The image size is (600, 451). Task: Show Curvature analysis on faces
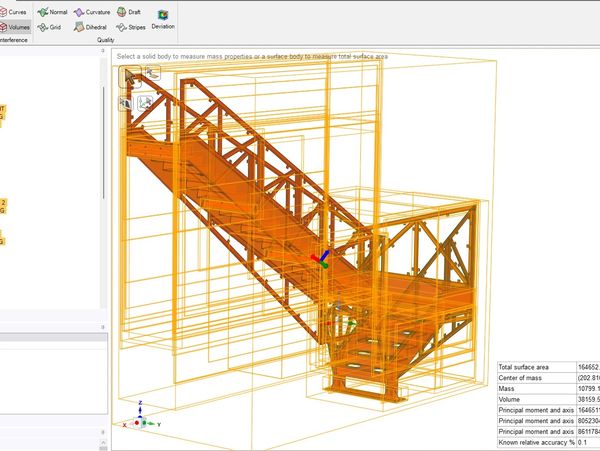coord(91,11)
